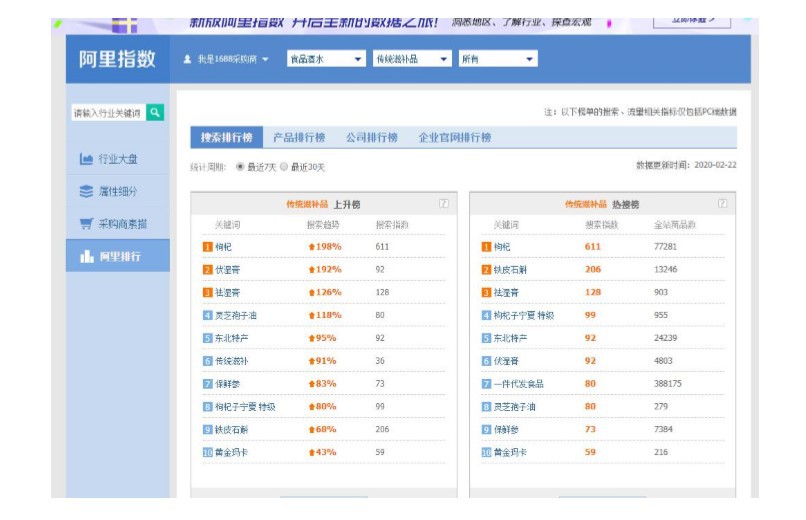Click 伏湿膏 keyword in 上升榜

(227, 270)
